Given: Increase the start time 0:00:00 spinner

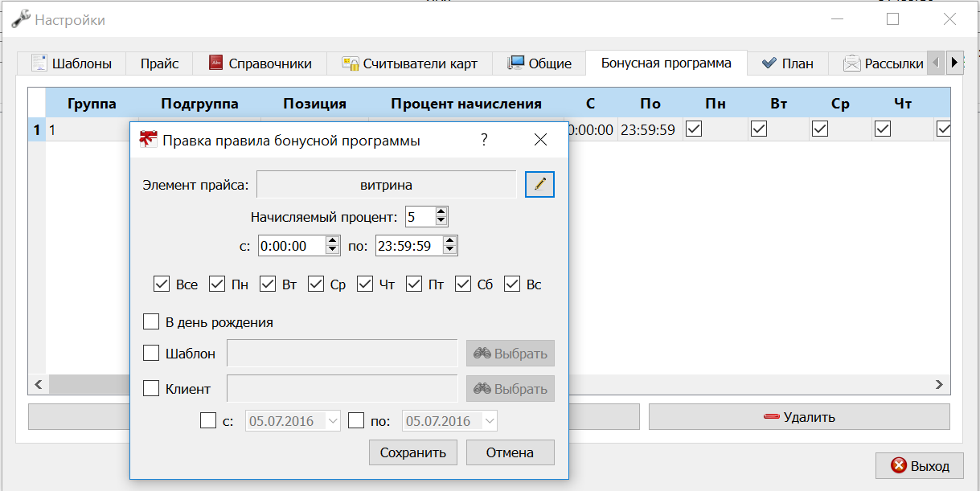Looking at the screenshot, I should [333, 241].
